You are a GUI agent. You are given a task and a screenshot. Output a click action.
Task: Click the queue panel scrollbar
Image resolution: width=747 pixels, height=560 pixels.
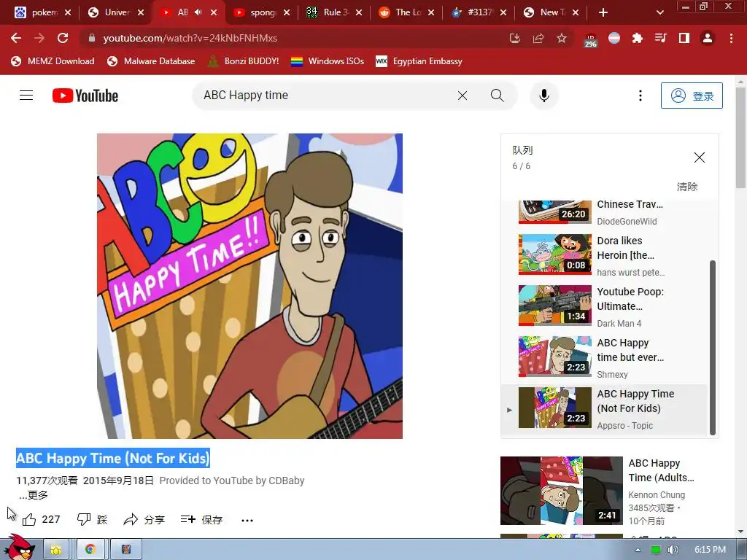[x=713, y=347]
